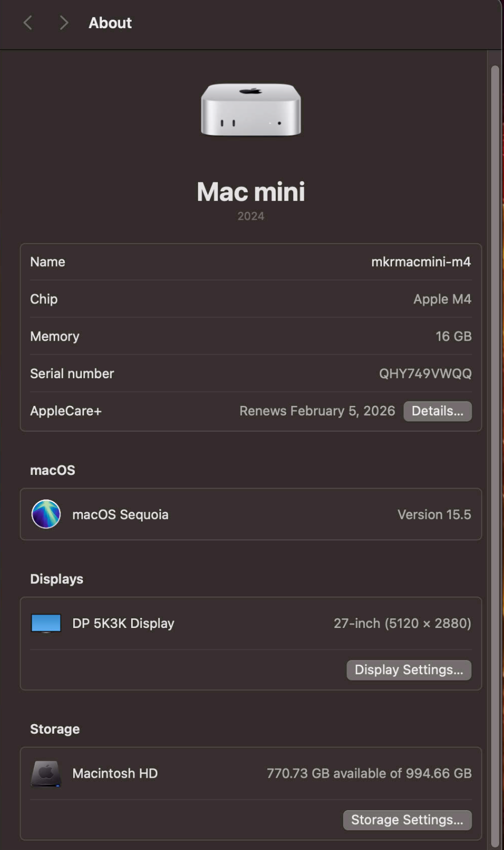This screenshot has width=504, height=850.
Task: Click the DP 5K3K display icon
Action: (46, 624)
